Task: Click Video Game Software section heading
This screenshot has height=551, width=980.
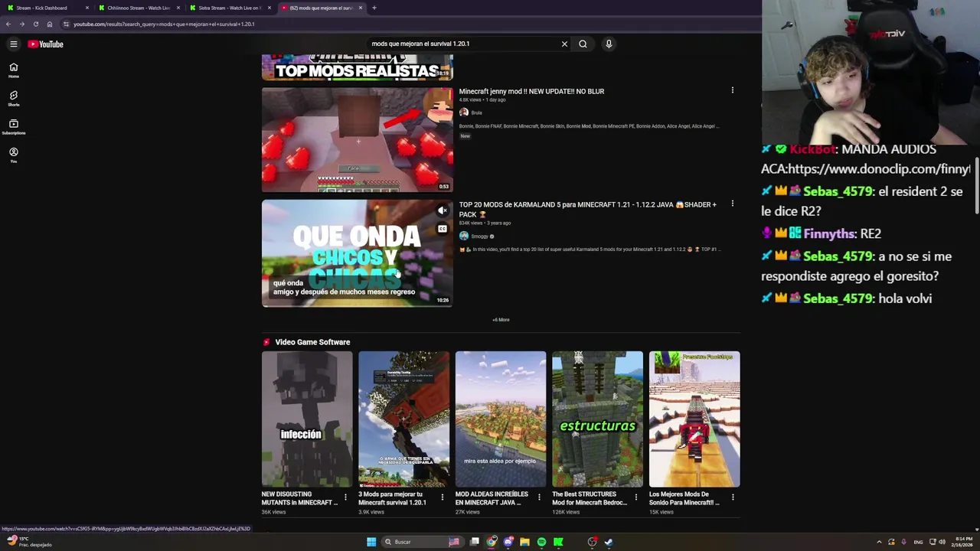Action: coord(312,342)
